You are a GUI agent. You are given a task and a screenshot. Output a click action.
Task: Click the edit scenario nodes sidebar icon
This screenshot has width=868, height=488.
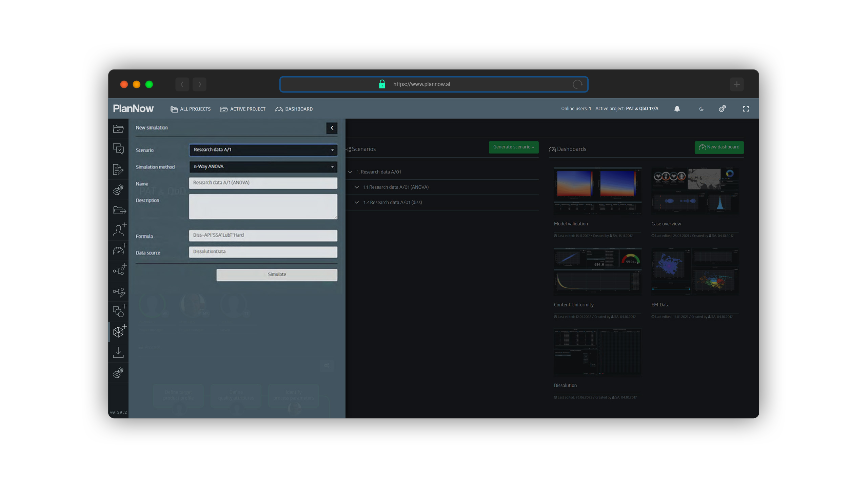pos(119,292)
